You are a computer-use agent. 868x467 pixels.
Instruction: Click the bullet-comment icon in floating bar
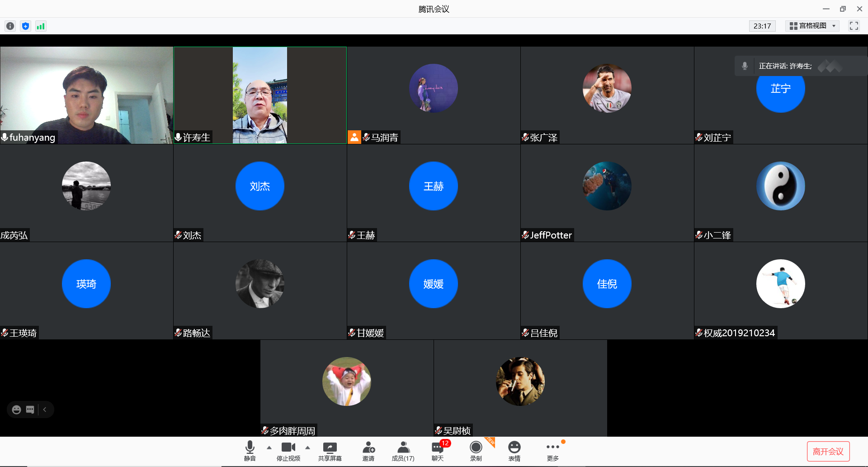tap(30, 410)
